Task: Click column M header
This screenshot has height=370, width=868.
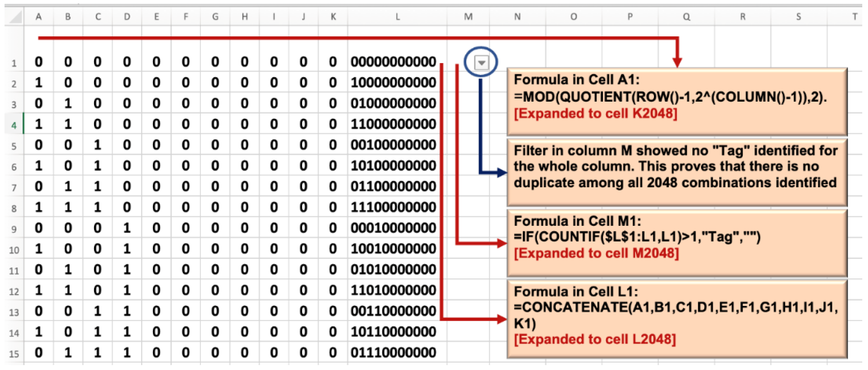Action: pos(468,17)
